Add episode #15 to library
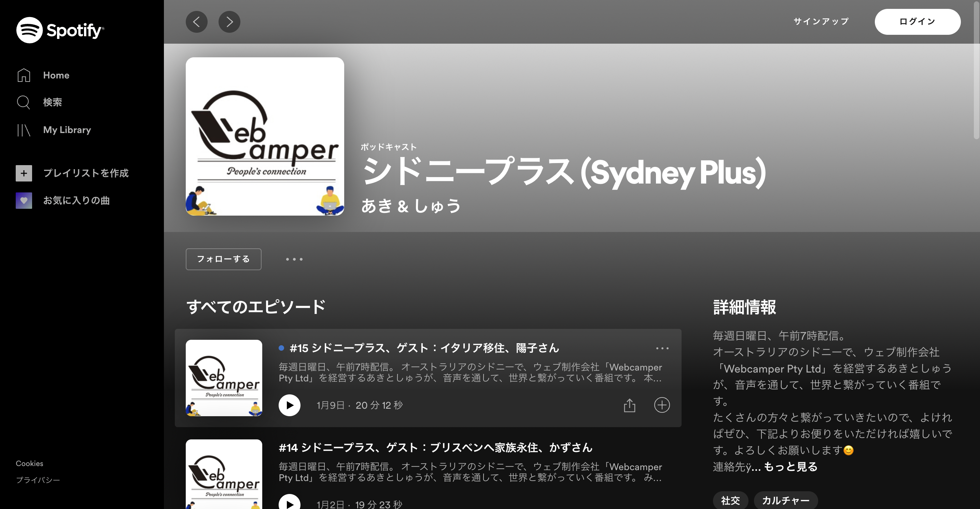Image resolution: width=980 pixels, height=509 pixels. click(x=662, y=405)
